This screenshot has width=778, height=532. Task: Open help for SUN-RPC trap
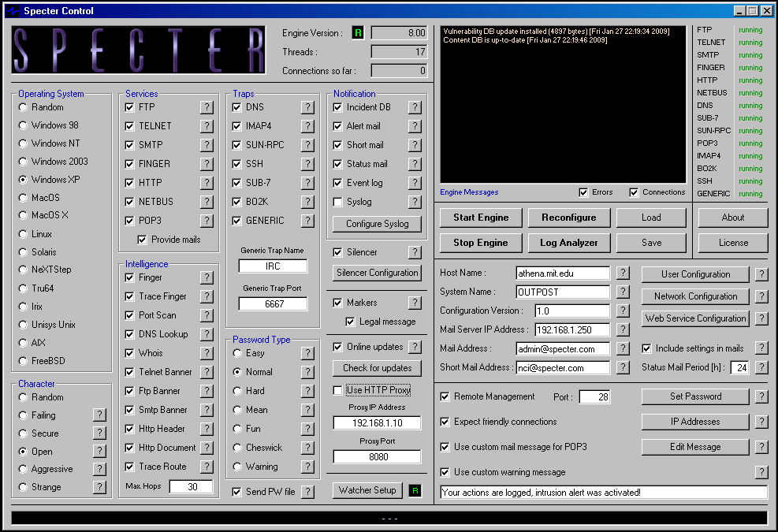click(x=307, y=145)
